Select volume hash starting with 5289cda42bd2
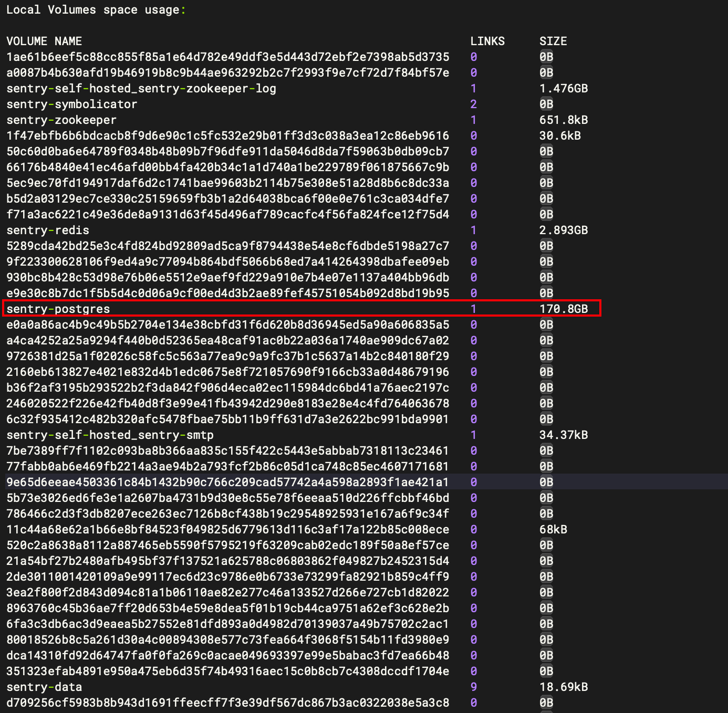Viewport: 728px width, 713px height. tap(228, 246)
